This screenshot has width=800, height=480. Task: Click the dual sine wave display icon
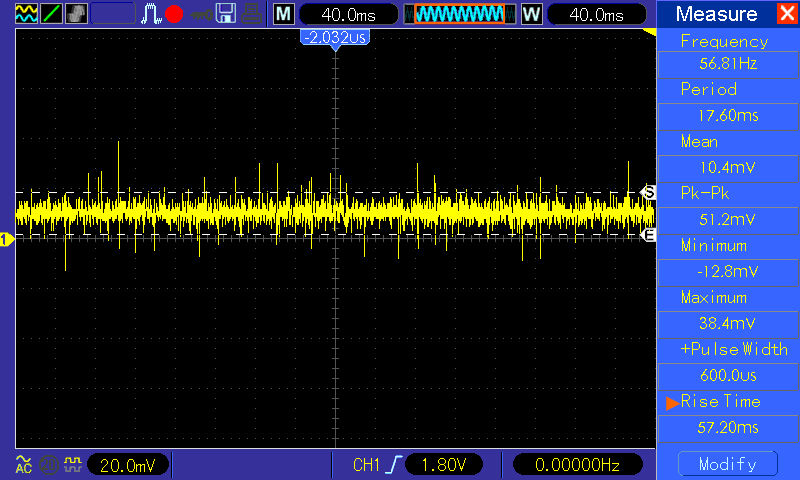24,14
